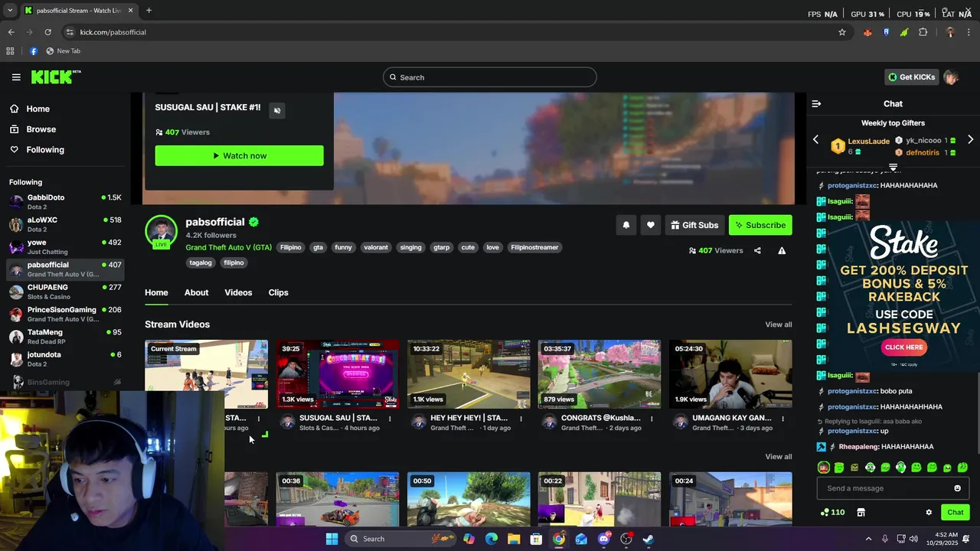The image size is (980, 551).
Task: Switch to the Videos tab
Action: (238, 292)
